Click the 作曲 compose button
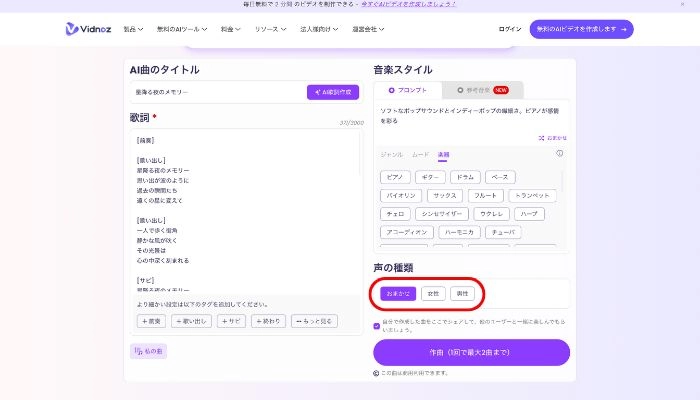Image resolution: width=700 pixels, height=400 pixels. coord(471,352)
